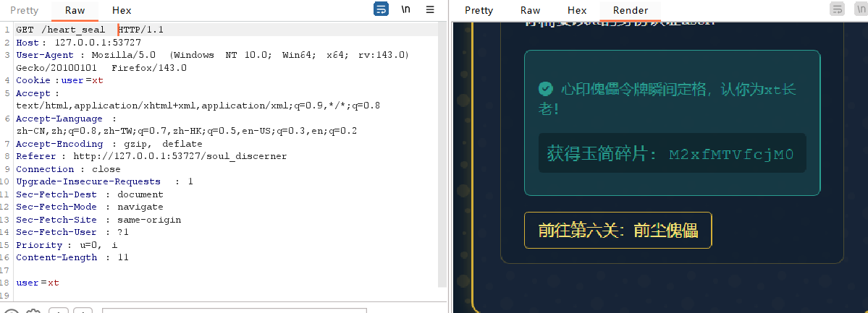Click the request editor vertical scrollbar
The height and width of the screenshot is (313, 868).
(x=442, y=145)
